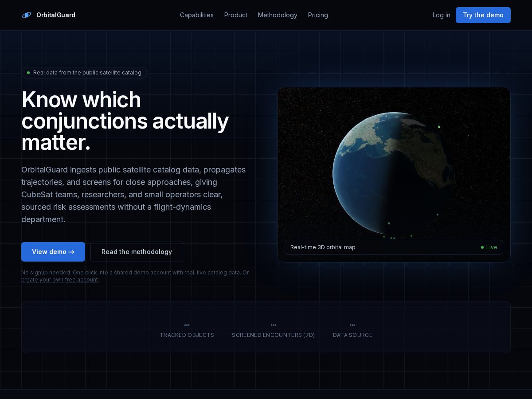Follow the create your own free account link
The height and width of the screenshot is (399, 532).
tap(60, 280)
